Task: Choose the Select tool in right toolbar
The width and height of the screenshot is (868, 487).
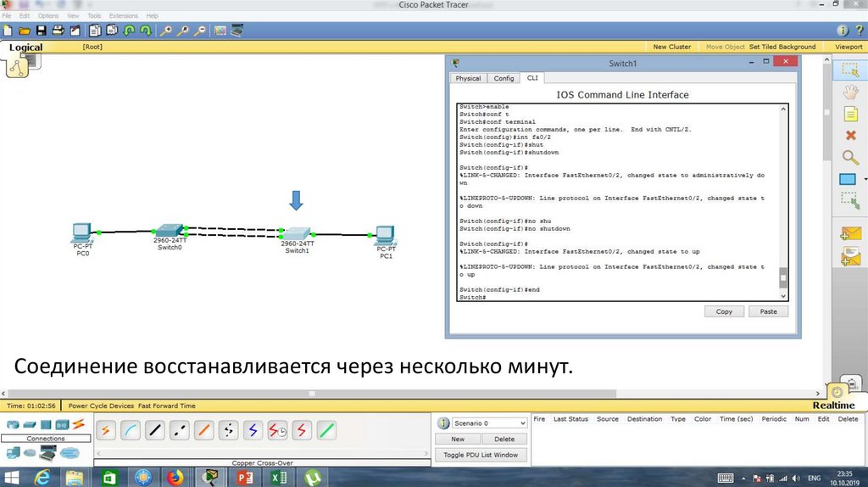Action: tap(849, 70)
